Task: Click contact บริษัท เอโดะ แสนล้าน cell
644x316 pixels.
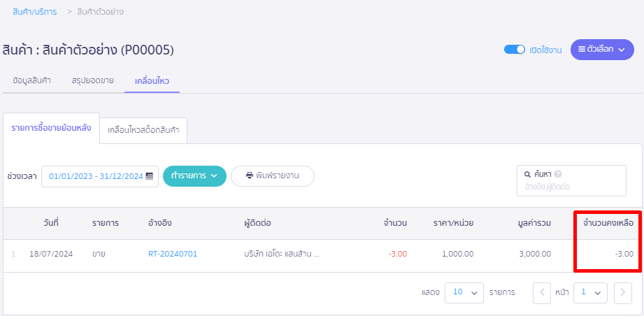Action: 282,254
